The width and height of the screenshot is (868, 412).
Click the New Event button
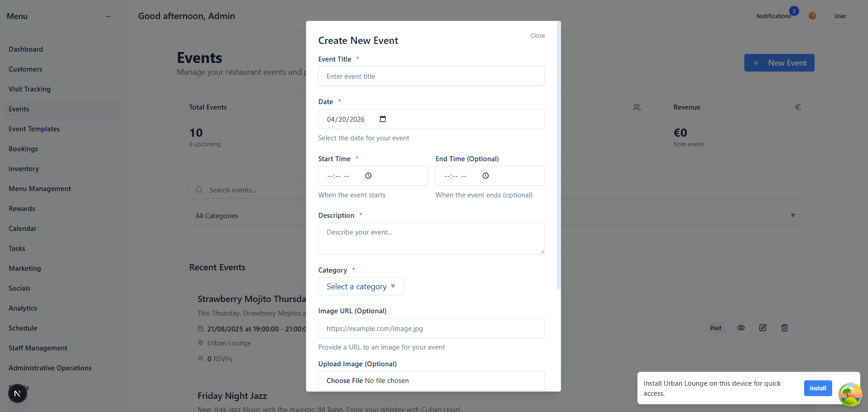[x=779, y=63]
